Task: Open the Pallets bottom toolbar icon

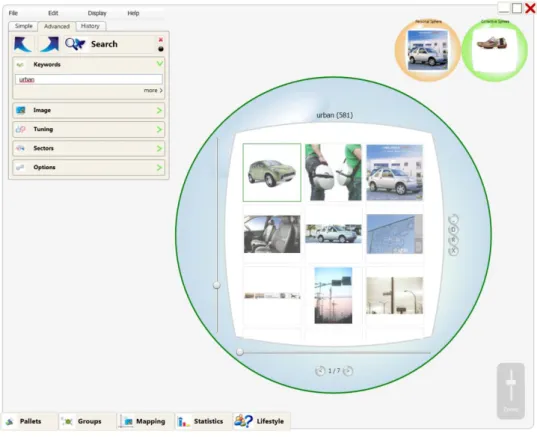Action: (x=10, y=422)
